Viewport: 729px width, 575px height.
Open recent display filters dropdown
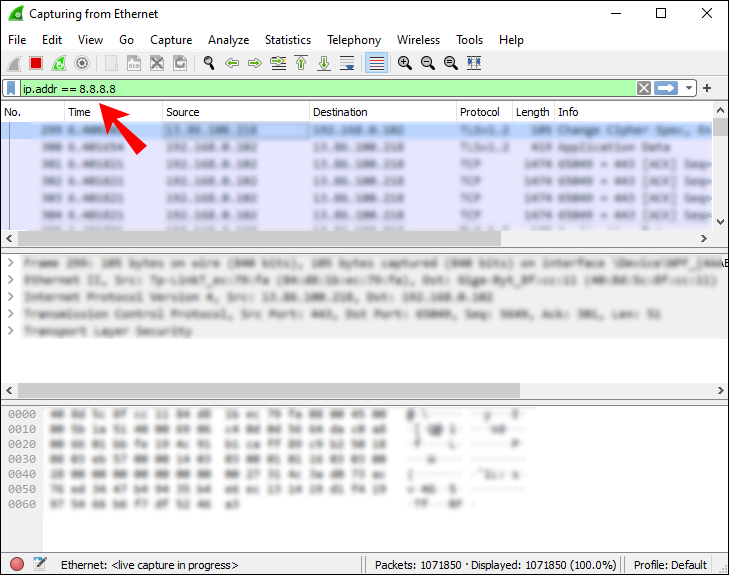point(689,88)
